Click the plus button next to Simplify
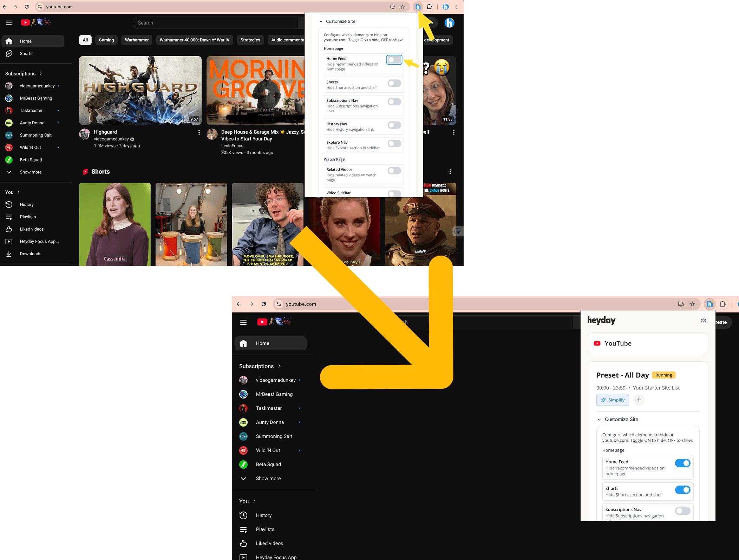The image size is (739, 560). (x=639, y=400)
